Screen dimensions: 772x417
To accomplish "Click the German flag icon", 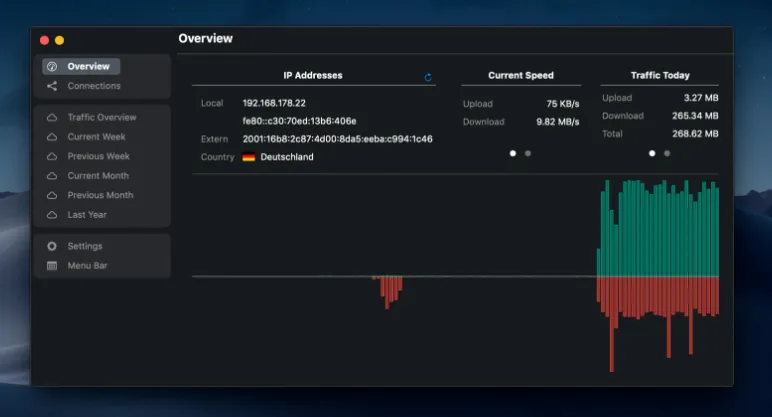I will pyautogui.click(x=249, y=157).
